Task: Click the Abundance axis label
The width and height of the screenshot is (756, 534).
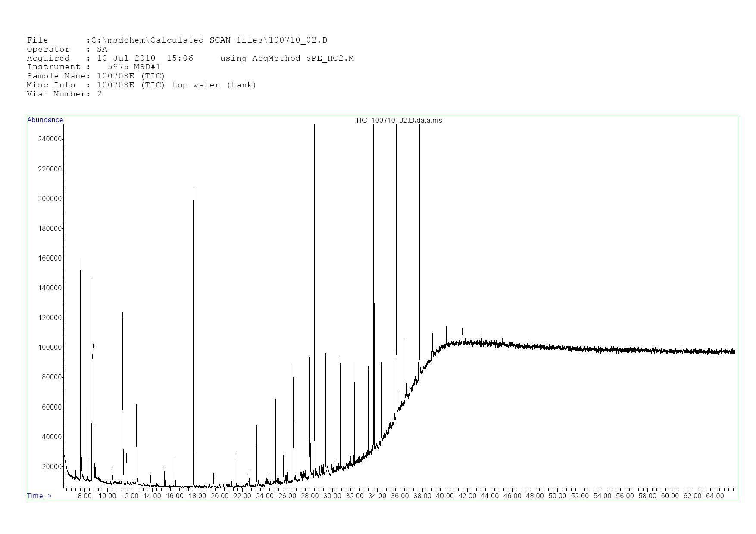Action: tap(45, 120)
